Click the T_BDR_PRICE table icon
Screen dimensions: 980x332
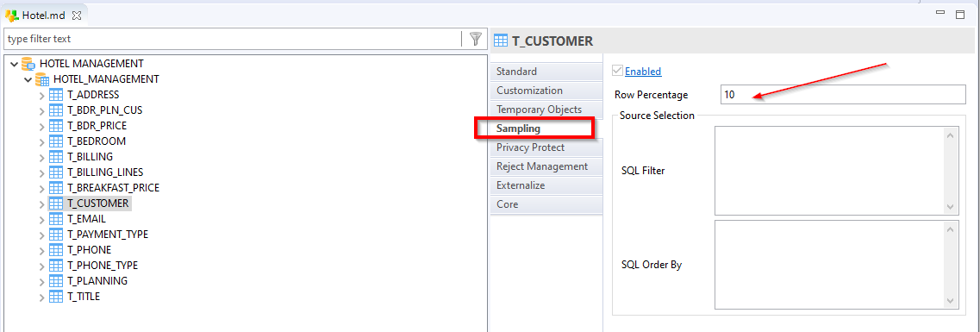(56, 126)
